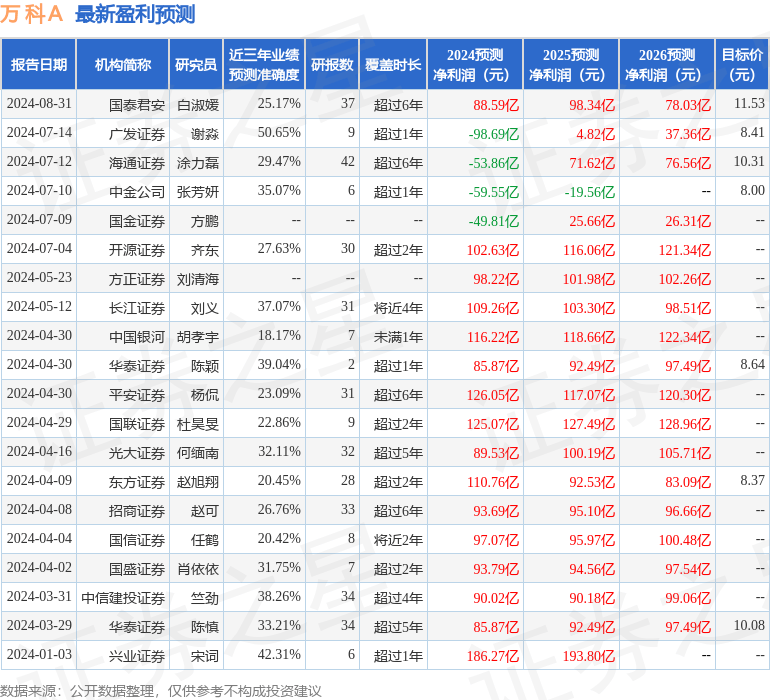
Task: Click analyst name 陈慎
Action: (x=205, y=627)
